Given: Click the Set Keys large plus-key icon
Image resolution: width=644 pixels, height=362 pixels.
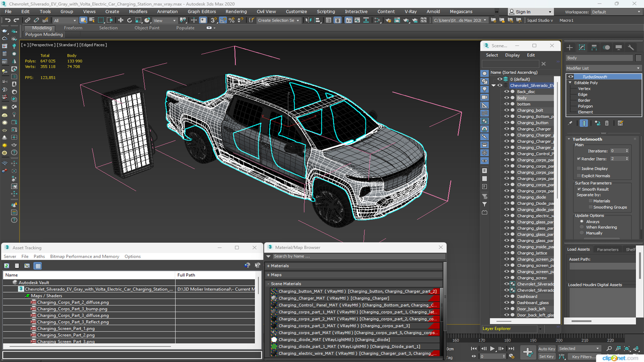Looking at the screenshot, I should coord(528,352).
